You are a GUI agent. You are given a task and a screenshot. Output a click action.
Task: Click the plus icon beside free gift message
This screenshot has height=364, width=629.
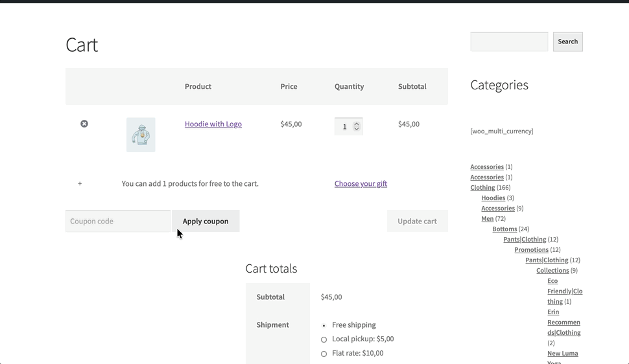[x=80, y=184]
